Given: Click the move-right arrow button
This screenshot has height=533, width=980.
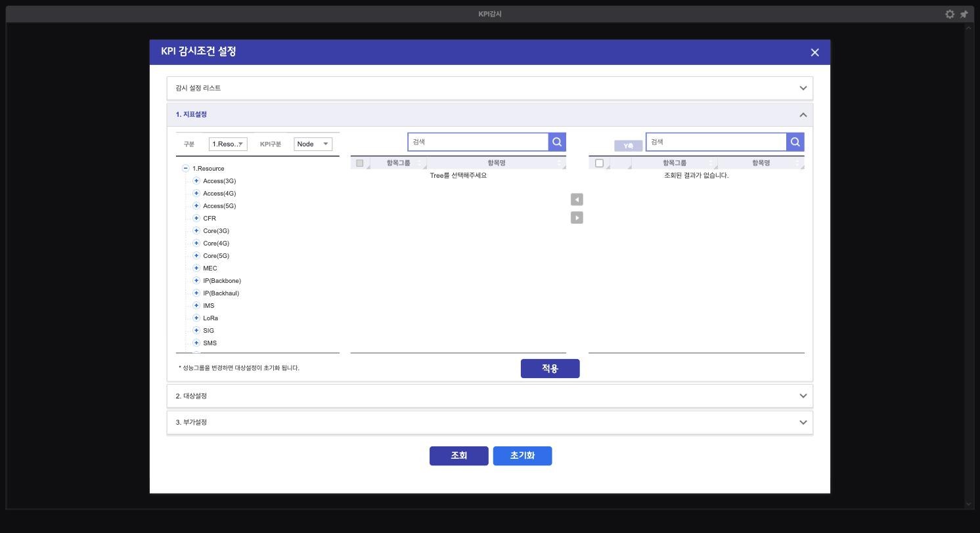Looking at the screenshot, I should [x=577, y=217].
